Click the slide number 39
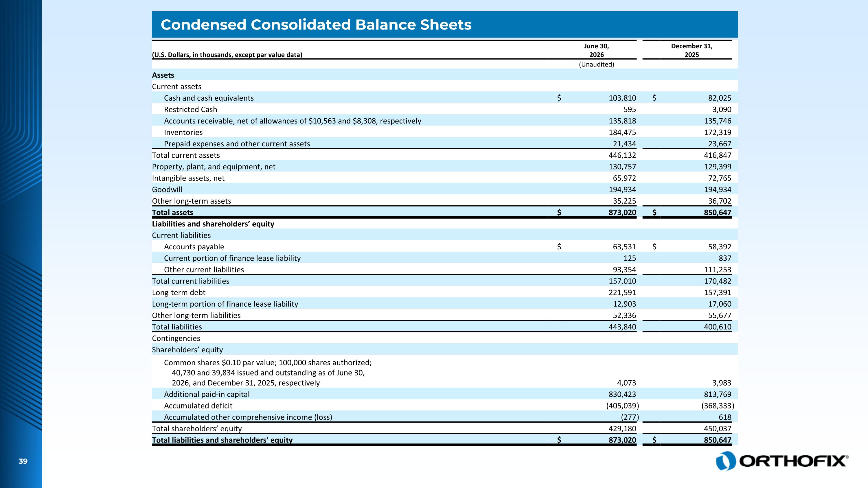868x488 pixels. [23, 461]
